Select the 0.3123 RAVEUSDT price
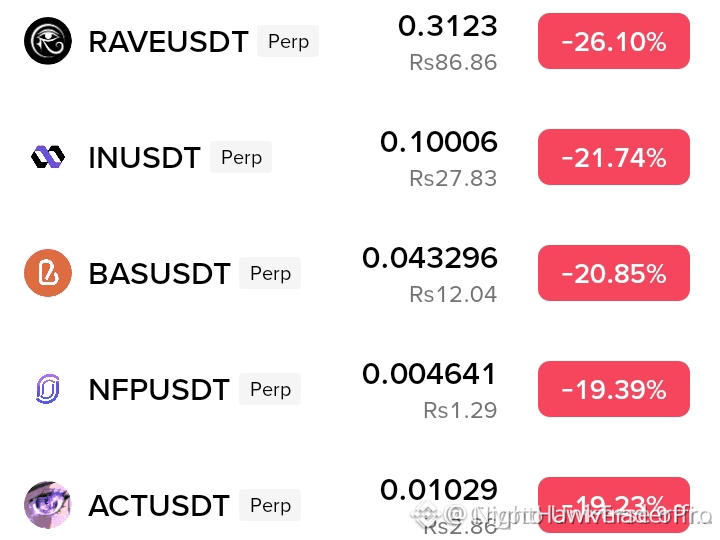The width and height of the screenshot is (720, 540). [x=448, y=26]
